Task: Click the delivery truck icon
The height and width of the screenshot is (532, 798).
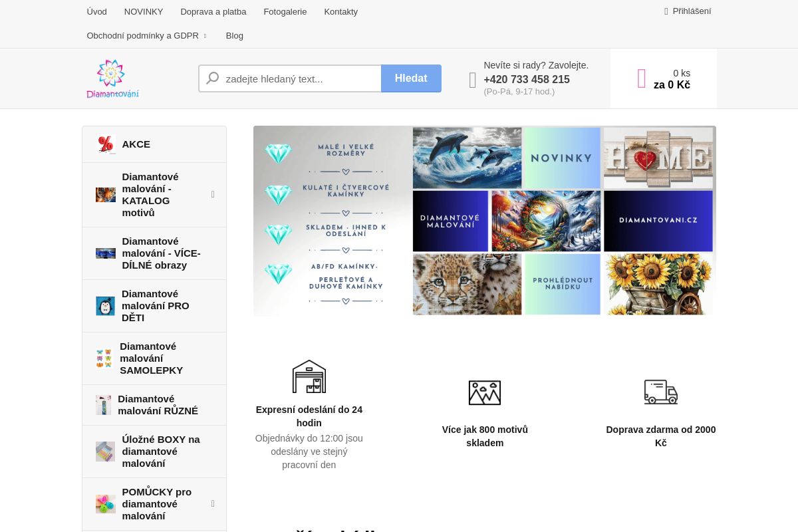Action: pyautogui.click(x=660, y=392)
